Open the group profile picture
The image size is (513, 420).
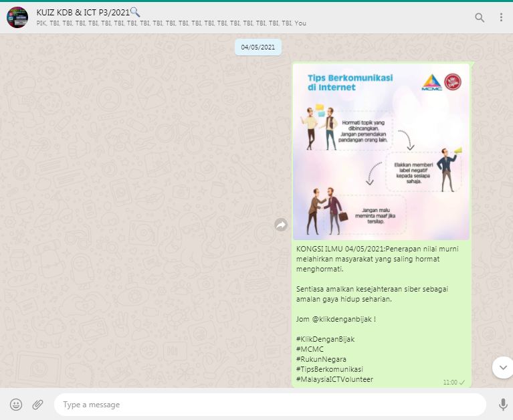pyautogui.click(x=17, y=17)
